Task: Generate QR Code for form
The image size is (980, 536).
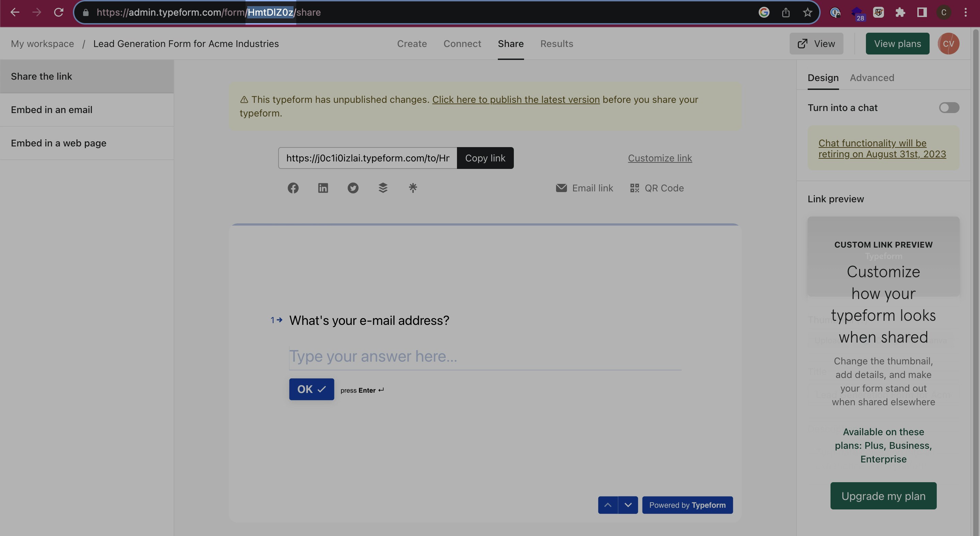Action: (657, 188)
